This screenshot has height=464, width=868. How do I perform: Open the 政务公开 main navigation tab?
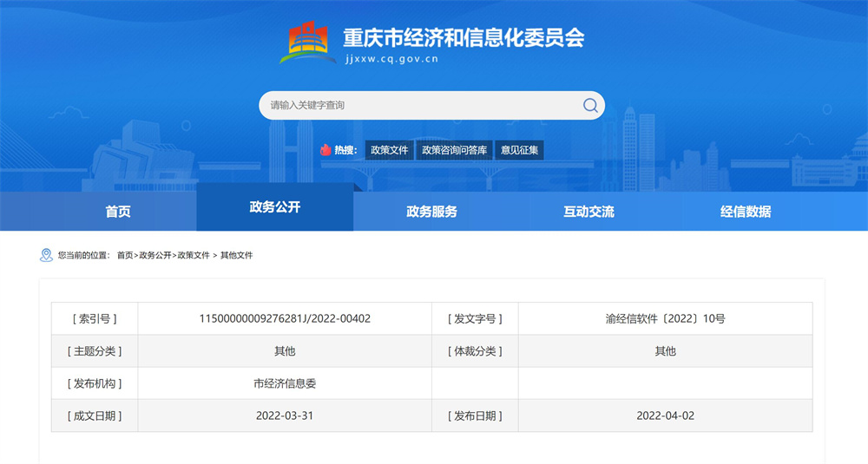275,207
